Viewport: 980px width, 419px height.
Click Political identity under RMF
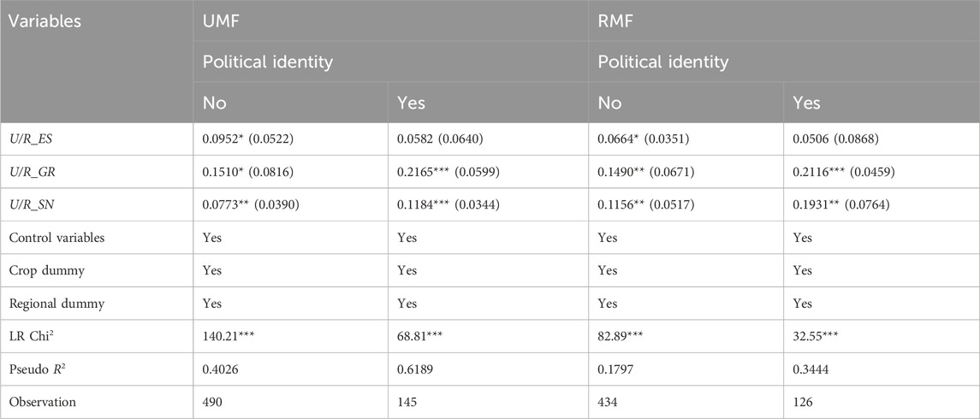coord(663,62)
